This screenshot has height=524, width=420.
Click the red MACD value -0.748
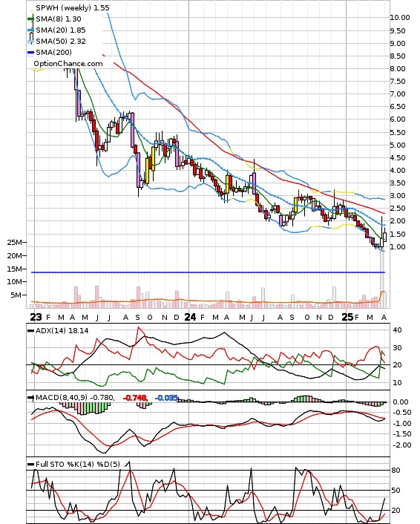135,398
